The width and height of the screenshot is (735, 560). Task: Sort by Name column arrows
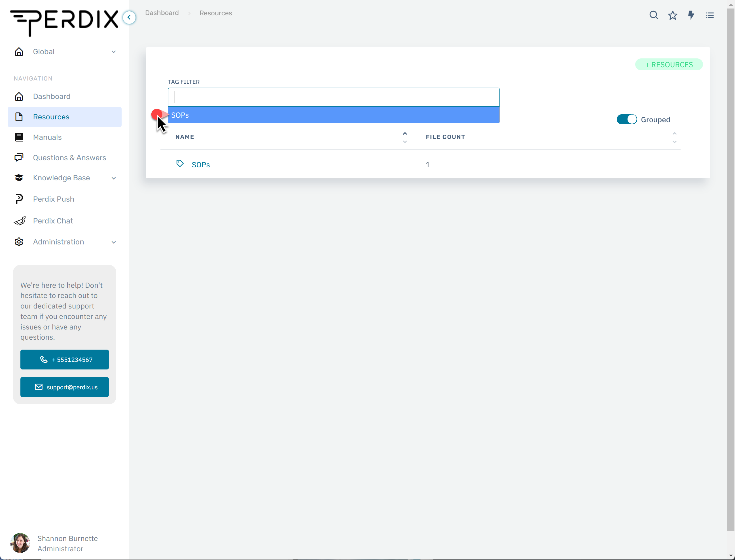pos(405,137)
